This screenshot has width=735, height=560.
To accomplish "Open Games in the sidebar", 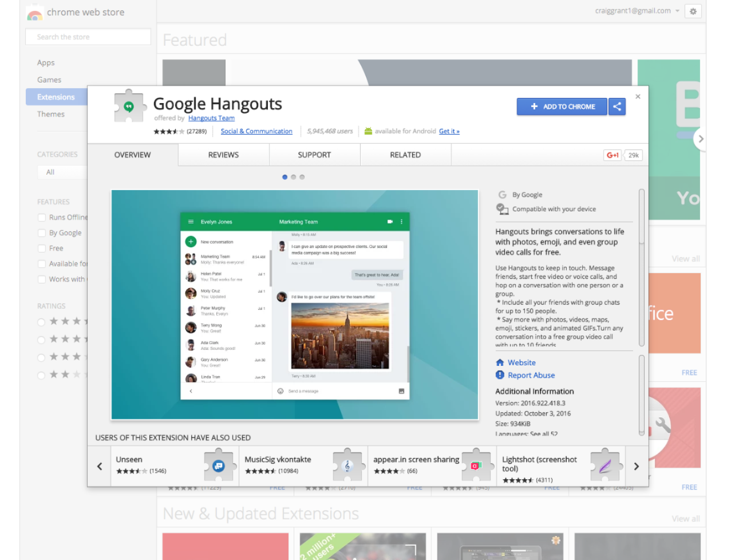I will 49,80.
